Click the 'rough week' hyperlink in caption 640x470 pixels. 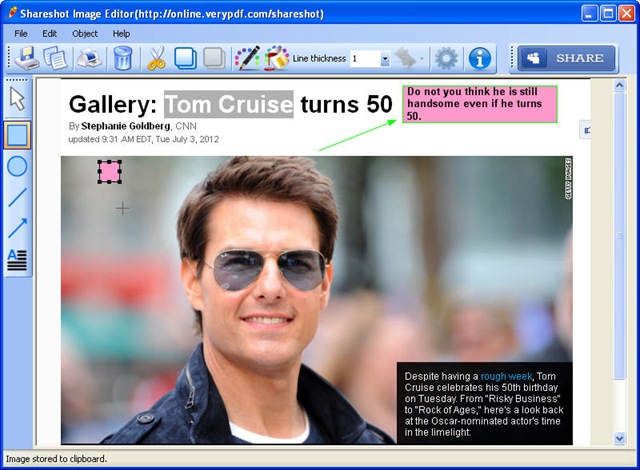506,376
